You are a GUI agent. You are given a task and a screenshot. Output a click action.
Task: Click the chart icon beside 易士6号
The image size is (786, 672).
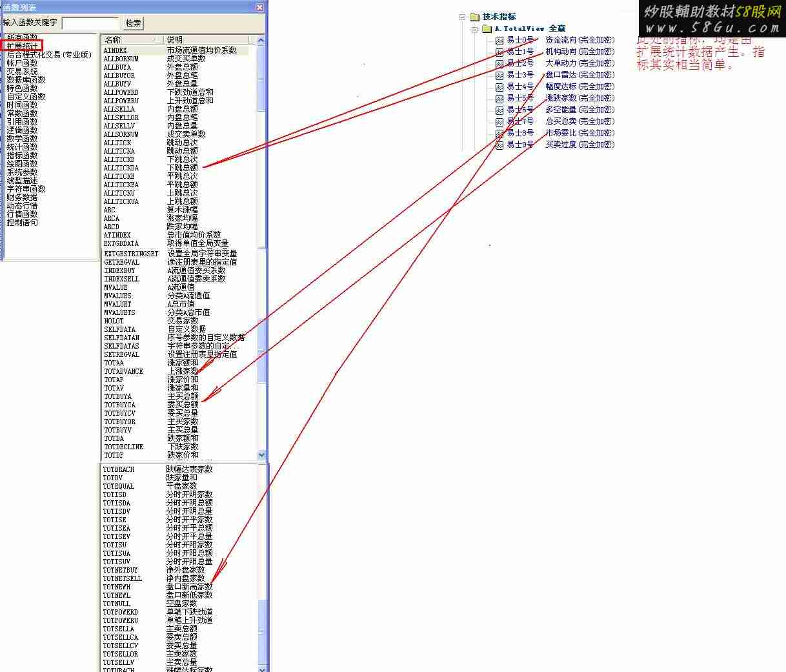499,110
